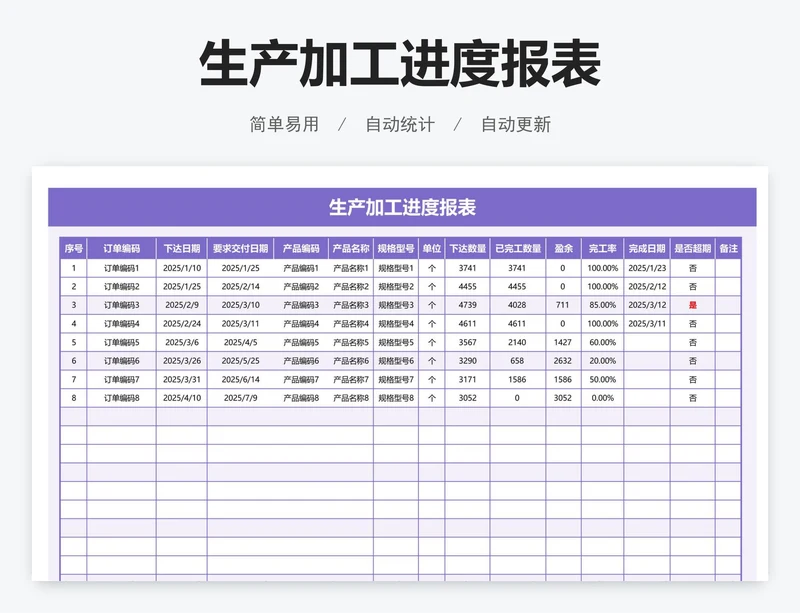Click the completion date 2025/2/12
This screenshot has height=613, width=800.
click(647, 286)
